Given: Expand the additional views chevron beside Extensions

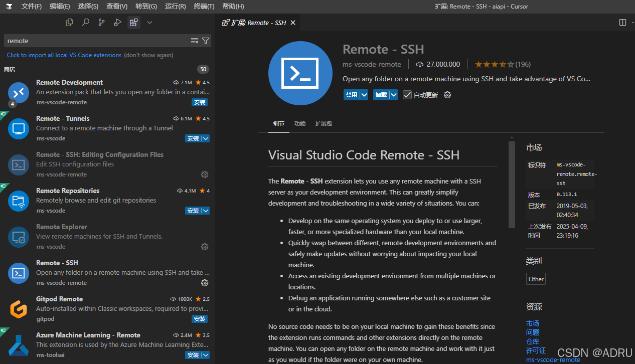Looking at the screenshot, I should pos(149,22).
